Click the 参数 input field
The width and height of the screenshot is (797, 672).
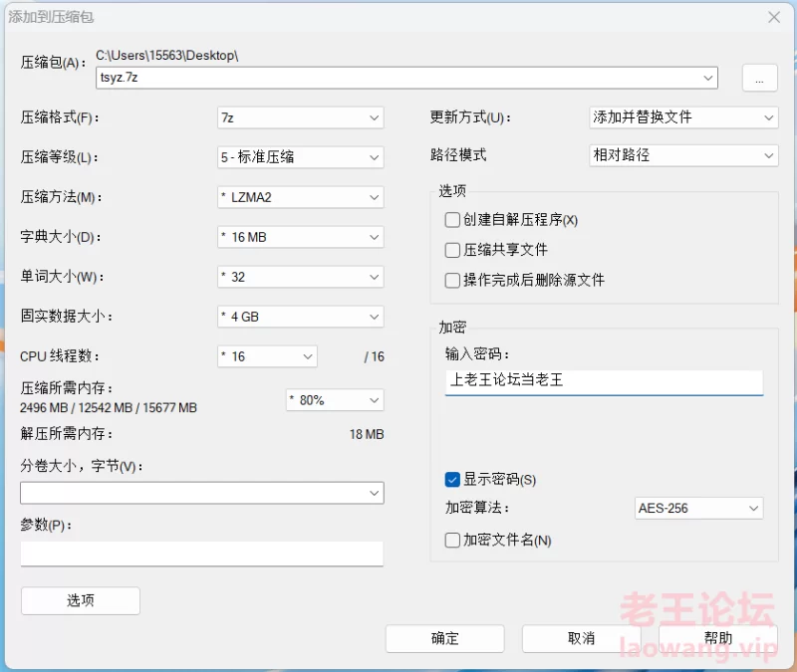202,554
